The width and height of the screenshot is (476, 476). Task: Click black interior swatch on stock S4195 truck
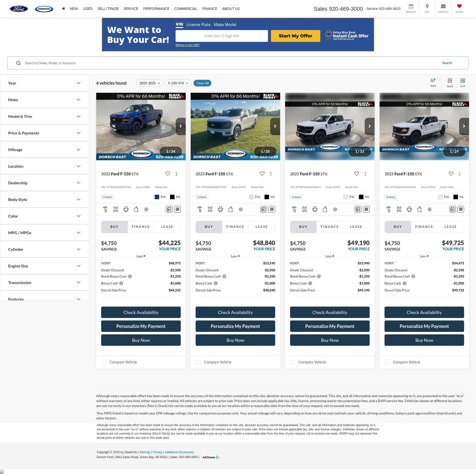pos(267,197)
